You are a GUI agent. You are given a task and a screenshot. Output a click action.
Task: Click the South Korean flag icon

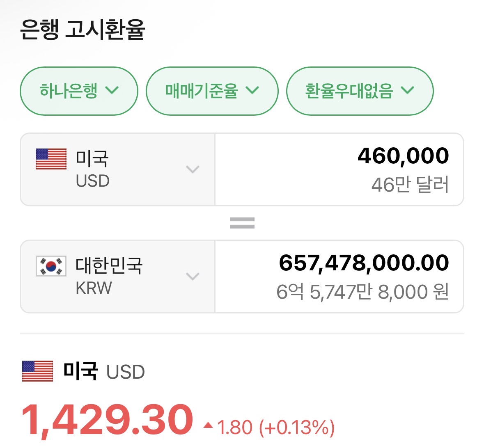click(x=51, y=266)
